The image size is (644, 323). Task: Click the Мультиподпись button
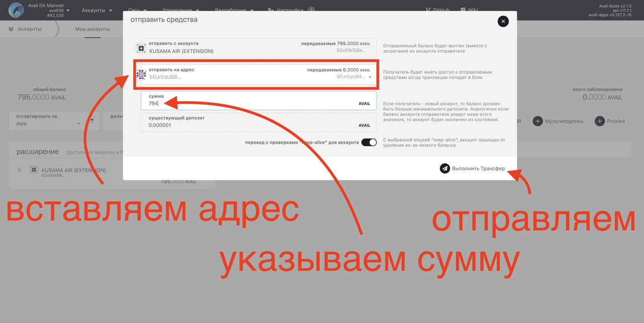558,121
